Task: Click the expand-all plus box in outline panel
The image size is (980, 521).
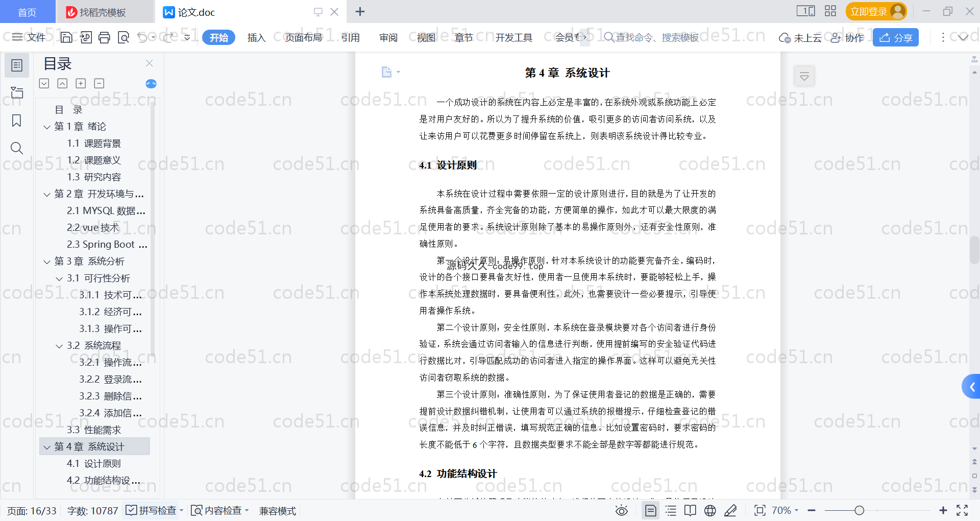Action: point(81,83)
